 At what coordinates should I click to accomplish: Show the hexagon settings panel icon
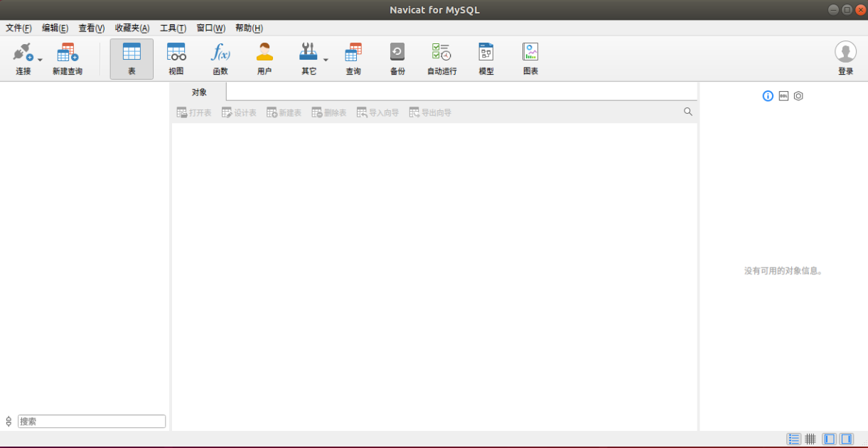[798, 96]
